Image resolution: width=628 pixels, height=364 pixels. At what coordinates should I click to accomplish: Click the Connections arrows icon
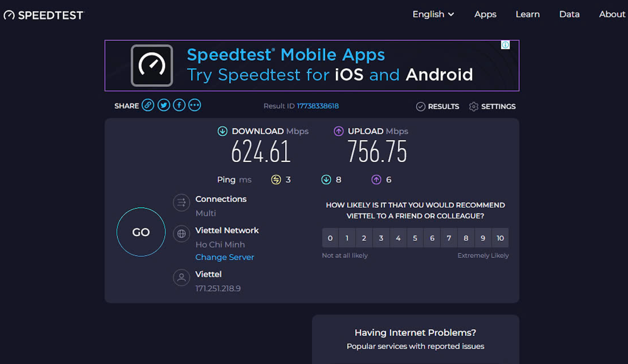(x=181, y=203)
